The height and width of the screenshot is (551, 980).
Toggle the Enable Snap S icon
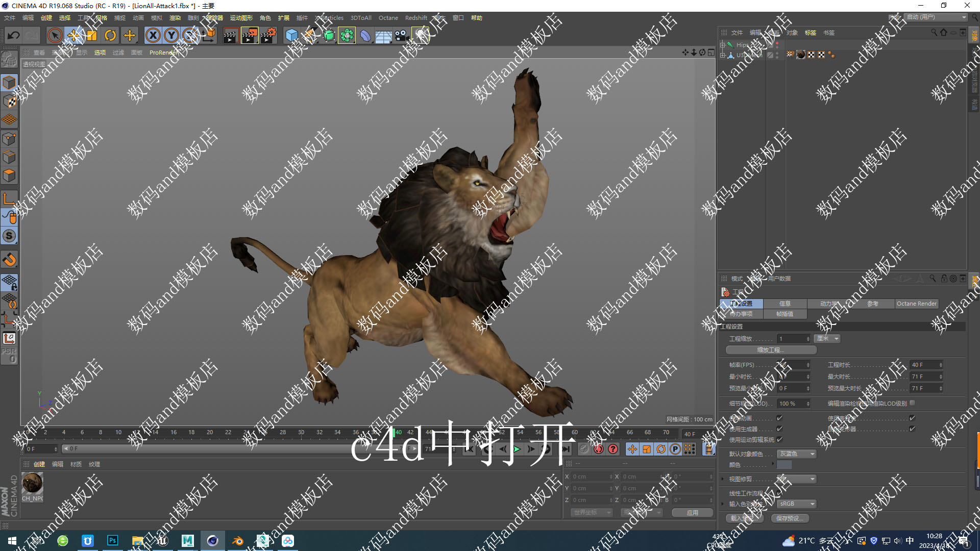pyautogui.click(x=9, y=236)
